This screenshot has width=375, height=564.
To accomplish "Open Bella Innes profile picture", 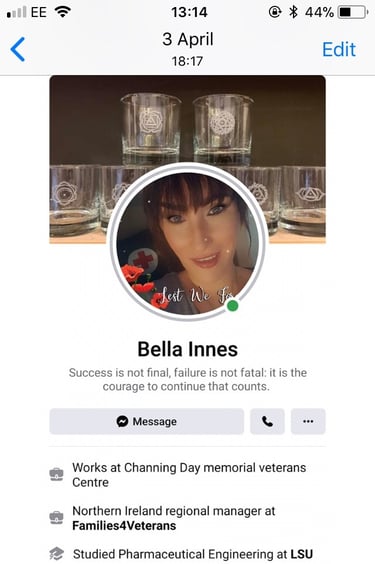I will (189, 242).
